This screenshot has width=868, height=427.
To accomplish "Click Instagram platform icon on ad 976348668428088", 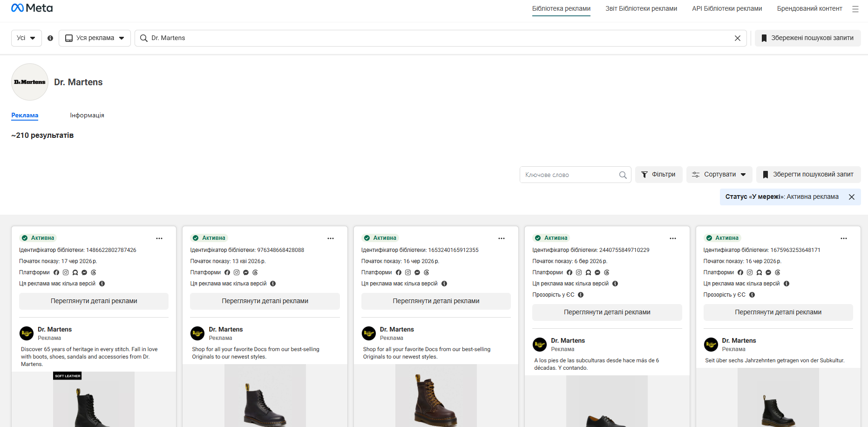I will (x=237, y=272).
